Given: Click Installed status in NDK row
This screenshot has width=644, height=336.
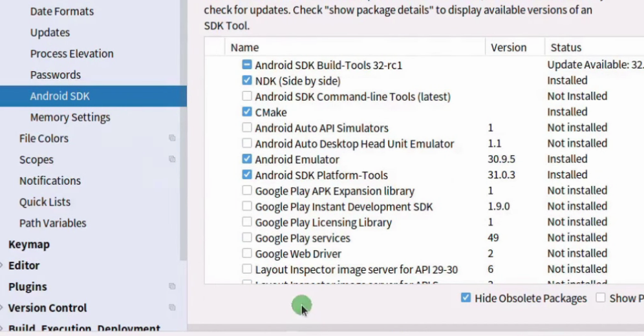Looking at the screenshot, I should (567, 80).
